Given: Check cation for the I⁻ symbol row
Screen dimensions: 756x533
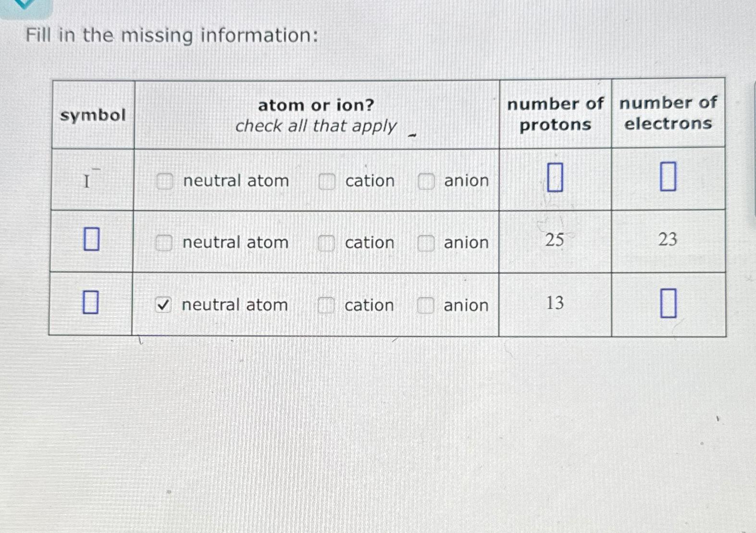Looking at the screenshot, I should tap(326, 181).
